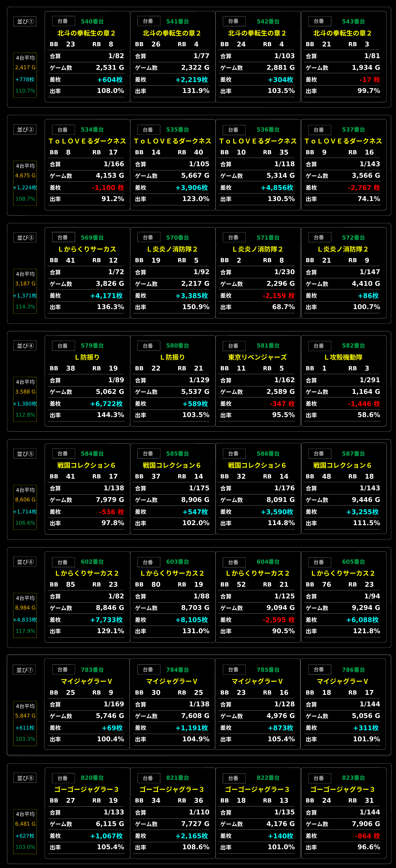396x868 pixels.
Task: Select machine number 540番台
Action: point(92,22)
